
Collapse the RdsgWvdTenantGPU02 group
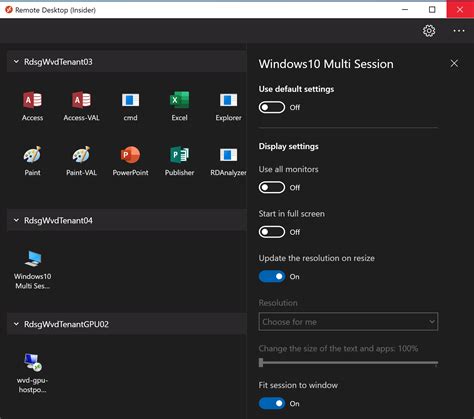tap(16, 324)
